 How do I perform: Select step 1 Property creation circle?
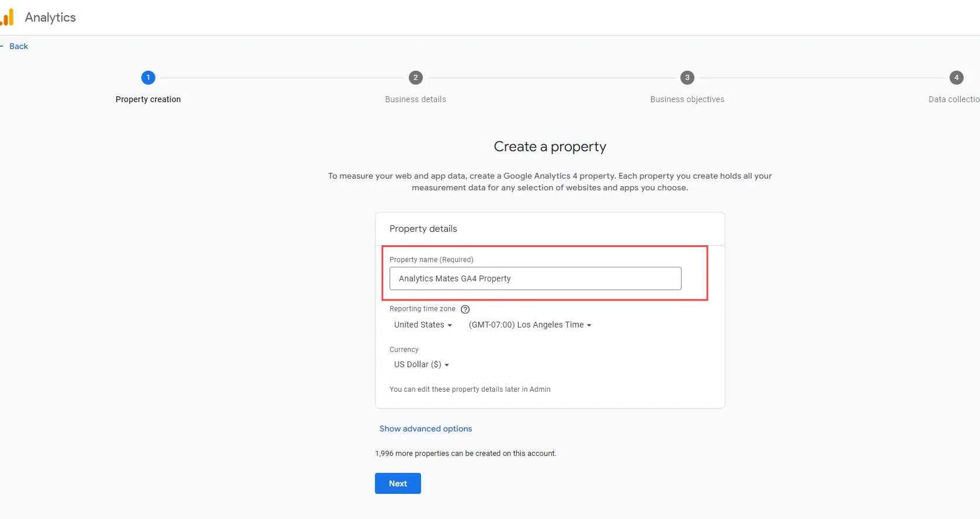point(148,77)
